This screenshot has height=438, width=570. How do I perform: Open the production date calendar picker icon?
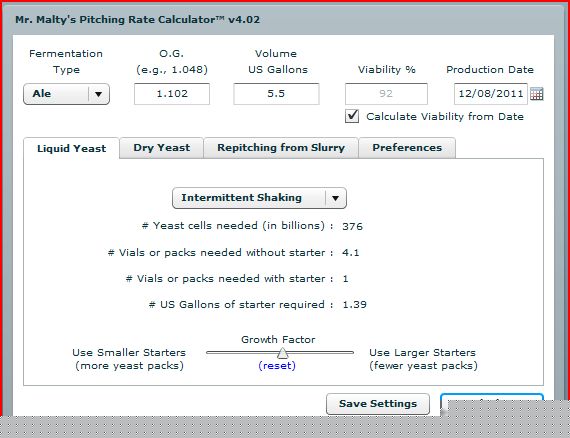point(537,94)
